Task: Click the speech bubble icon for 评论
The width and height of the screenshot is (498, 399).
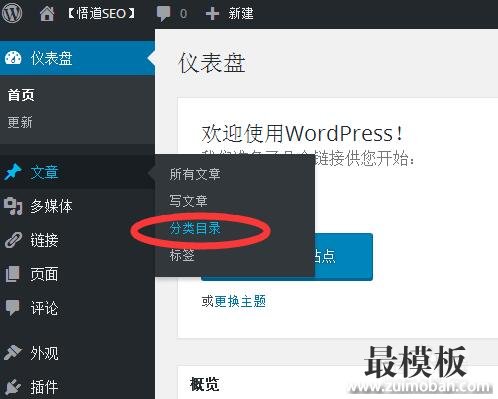Action: [13, 308]
